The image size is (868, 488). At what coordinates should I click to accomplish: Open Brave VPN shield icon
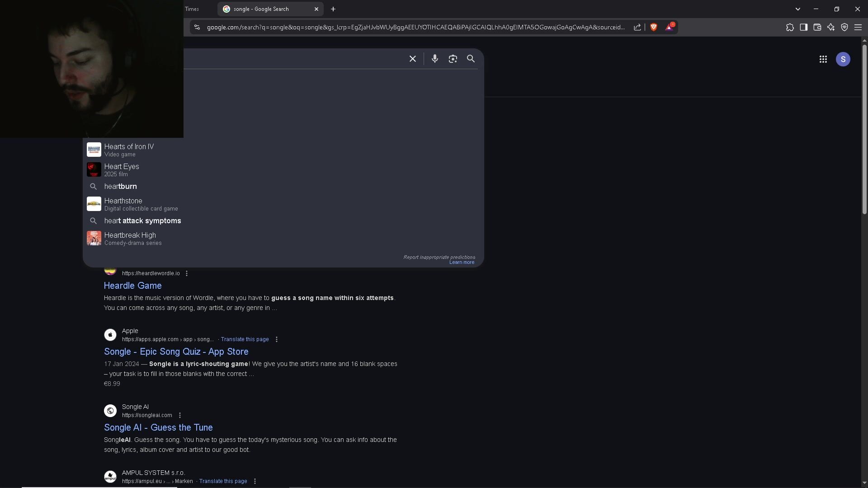[844, 27]
